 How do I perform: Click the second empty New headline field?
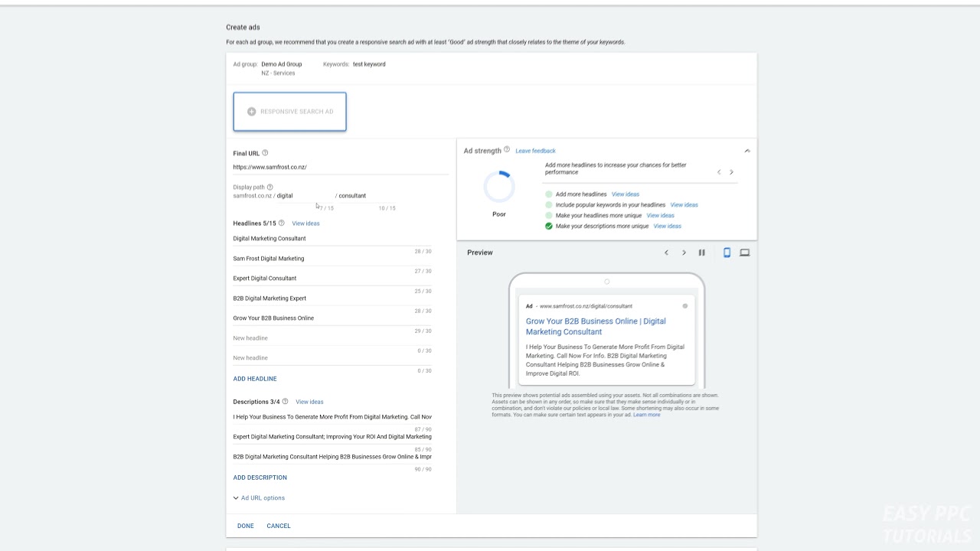tap(332, 358)
